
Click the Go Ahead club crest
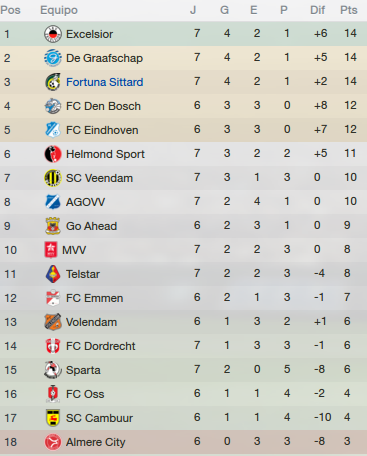pyautogui.click(x=53, y=226)
